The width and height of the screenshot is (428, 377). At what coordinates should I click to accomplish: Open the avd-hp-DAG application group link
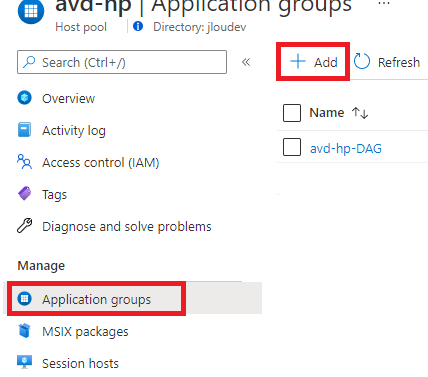click(346, 148)
